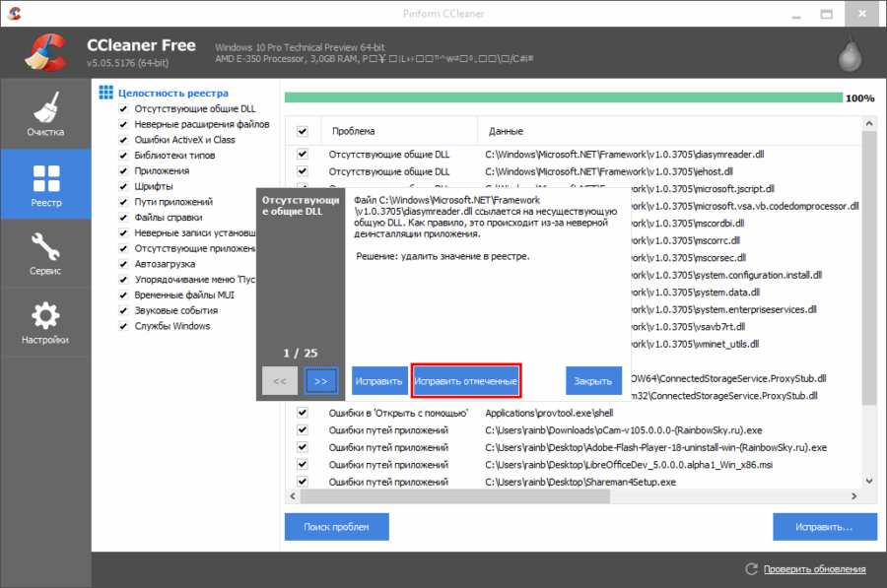
Task: Click the Исправить отмеченные button
Action: tap(465, 380)
